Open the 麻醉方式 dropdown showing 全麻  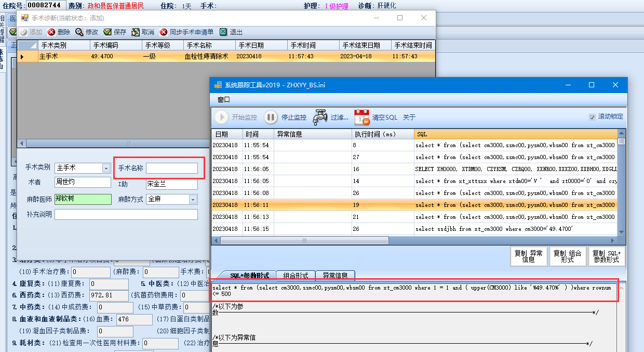(193, 199)
